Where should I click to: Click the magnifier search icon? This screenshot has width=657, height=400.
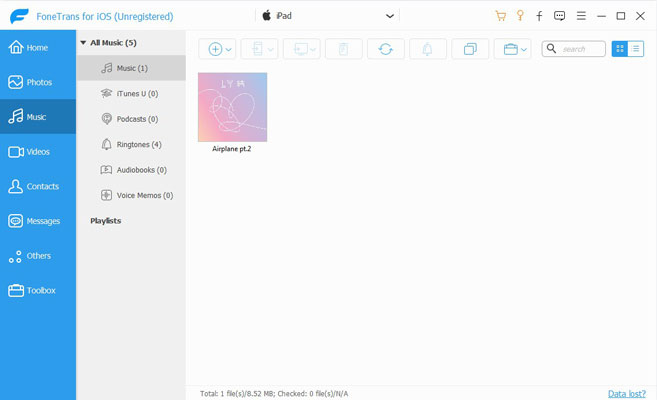[x=551, y=49]
